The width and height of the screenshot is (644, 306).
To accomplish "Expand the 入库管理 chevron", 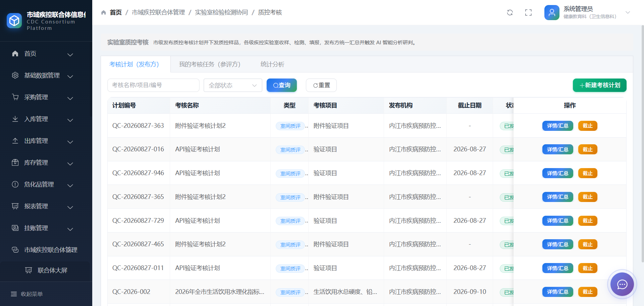I will (x=70, y=120).
